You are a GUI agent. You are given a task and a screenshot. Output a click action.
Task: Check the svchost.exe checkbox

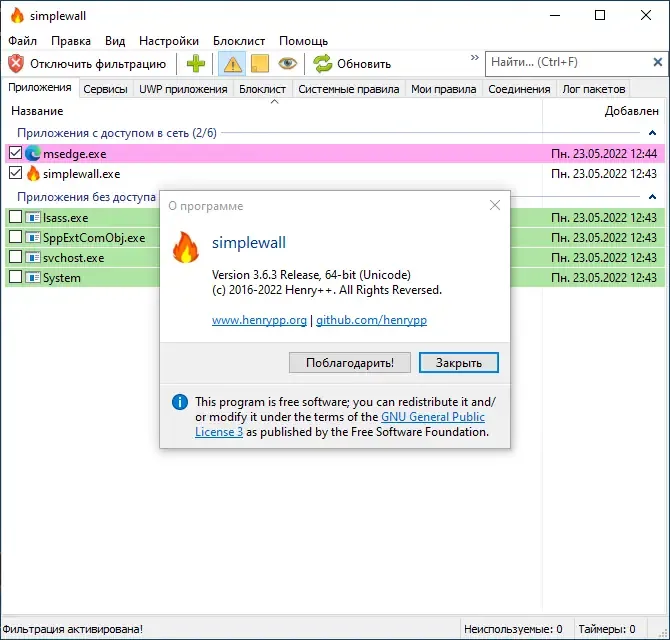tap(15, 257)
